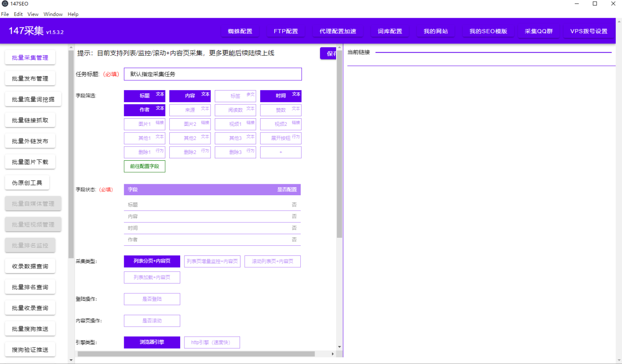The width and height of the screenshot is (622, 364).
Task: Select http引擎 (速度快) engine type
Action: click(212, 343)
